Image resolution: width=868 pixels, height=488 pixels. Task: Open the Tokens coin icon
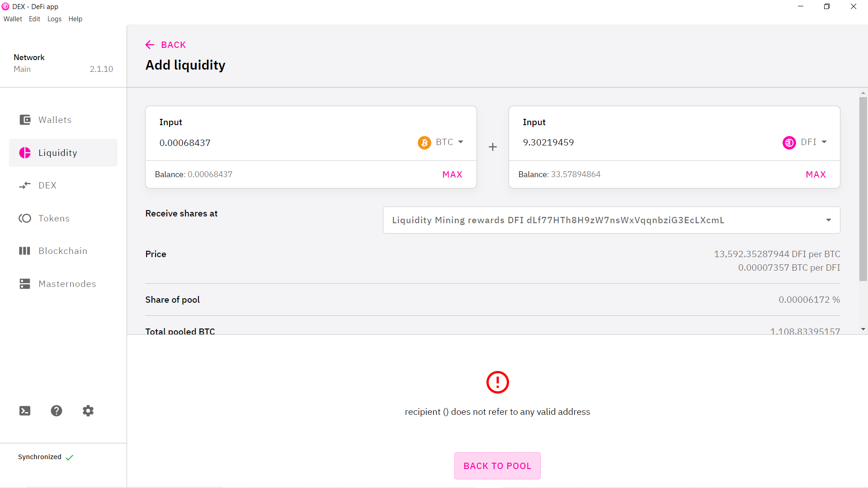tap(25, 218)
